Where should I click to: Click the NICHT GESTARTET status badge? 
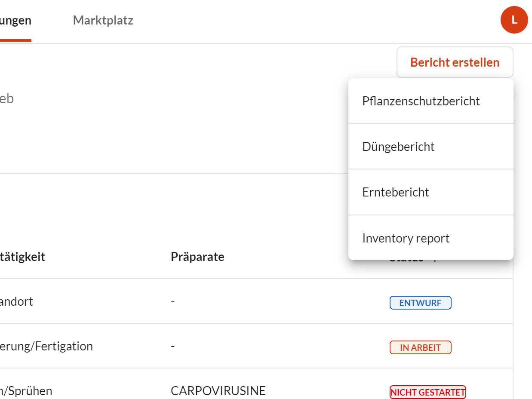[x=427, y=392]
